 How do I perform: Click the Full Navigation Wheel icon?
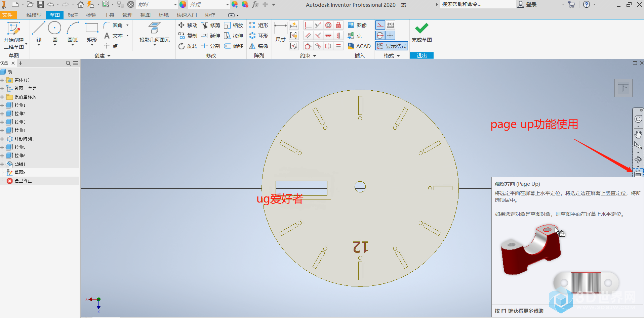coord(638,119)
